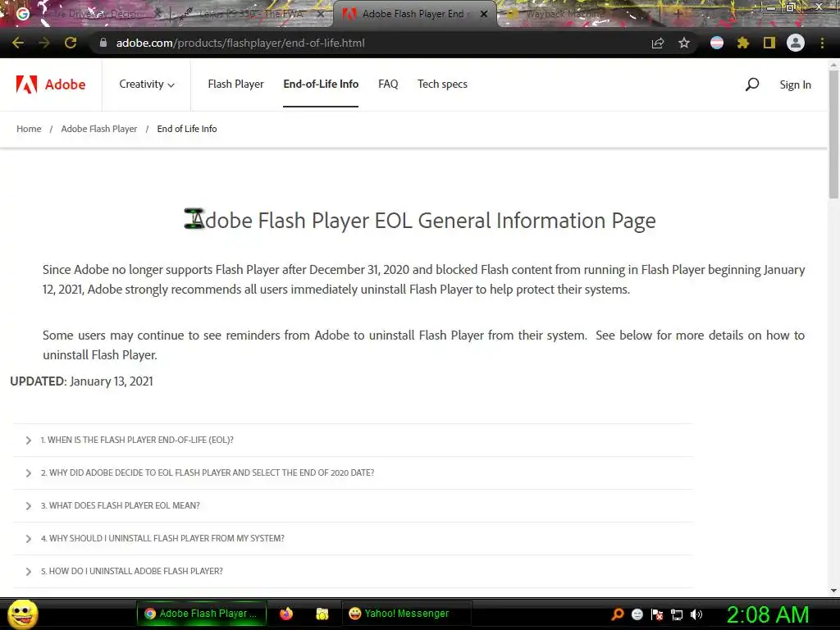Click the Google favicon tab
Image resolution: width=840 pixels, height=630 pixels.
click(22, 14)
